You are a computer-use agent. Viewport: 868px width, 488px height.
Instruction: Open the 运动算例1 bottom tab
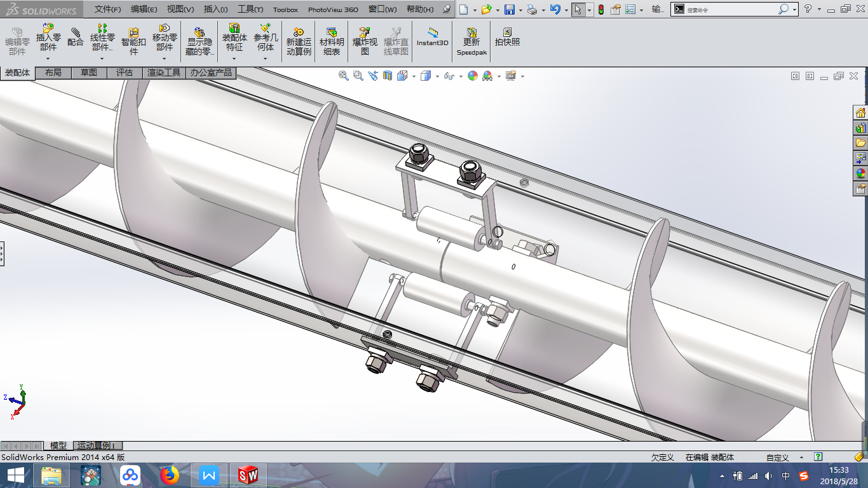(x=98, y=445)
